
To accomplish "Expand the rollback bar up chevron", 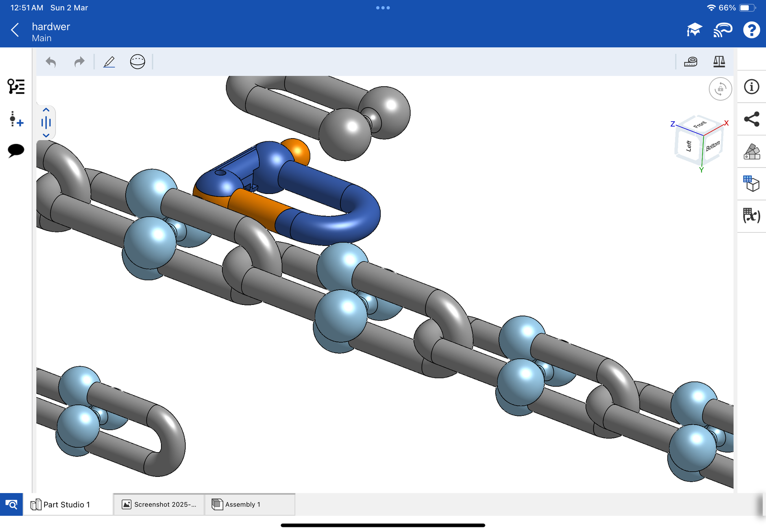I will click(46, 110).
